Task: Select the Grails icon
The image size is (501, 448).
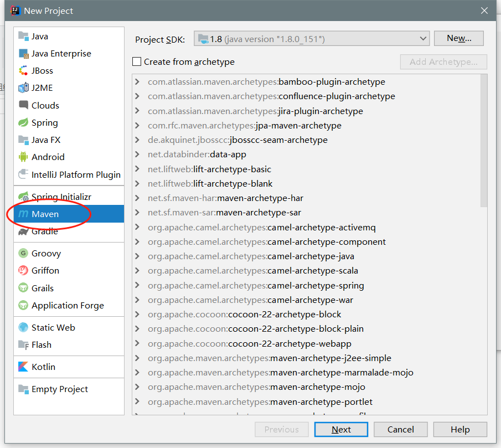Action: pos(23,288)
